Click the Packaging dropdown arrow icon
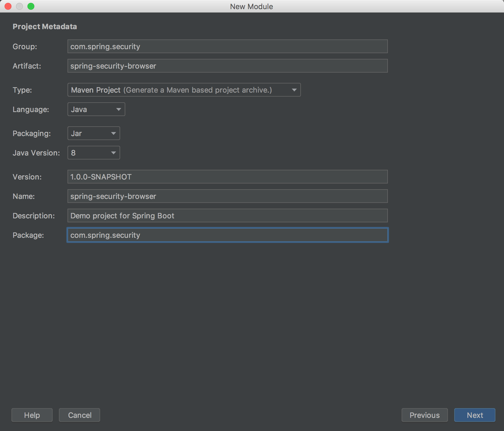The width and height of the screenshot is (504, 431). (114, 133)
